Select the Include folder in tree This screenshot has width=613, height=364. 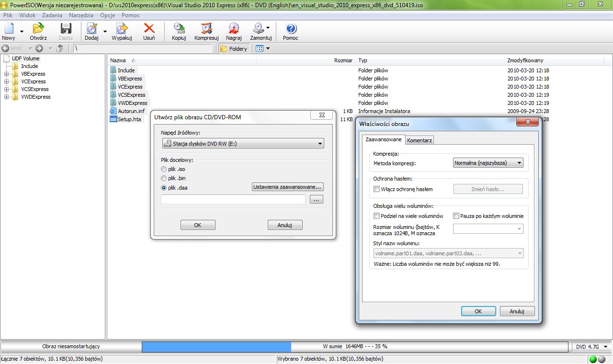coord(29,66)
